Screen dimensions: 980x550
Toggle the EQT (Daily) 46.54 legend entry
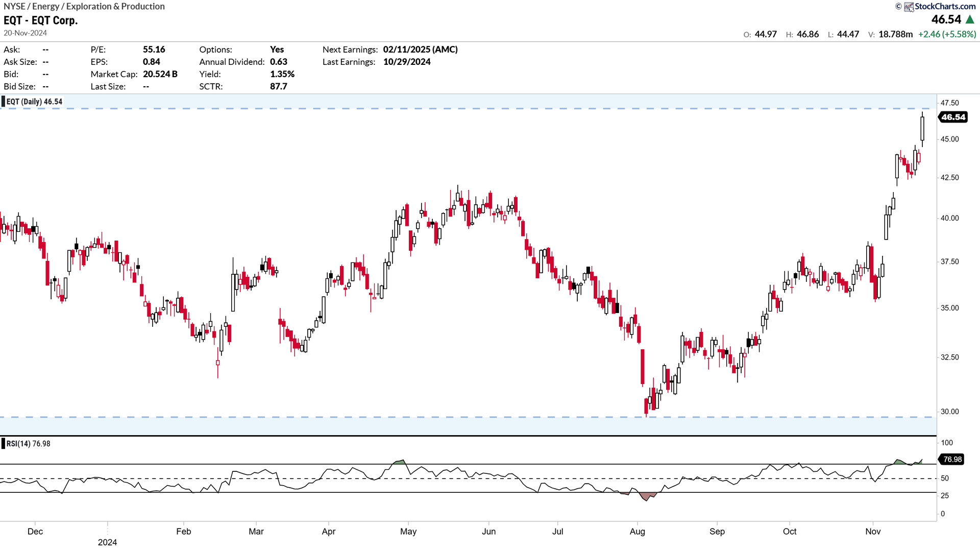coord(33,101)
